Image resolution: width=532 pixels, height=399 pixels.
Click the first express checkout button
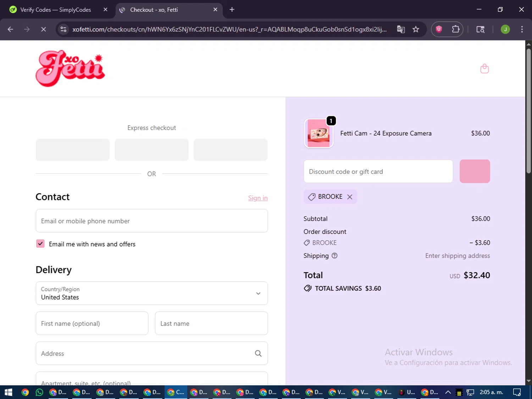73,150
